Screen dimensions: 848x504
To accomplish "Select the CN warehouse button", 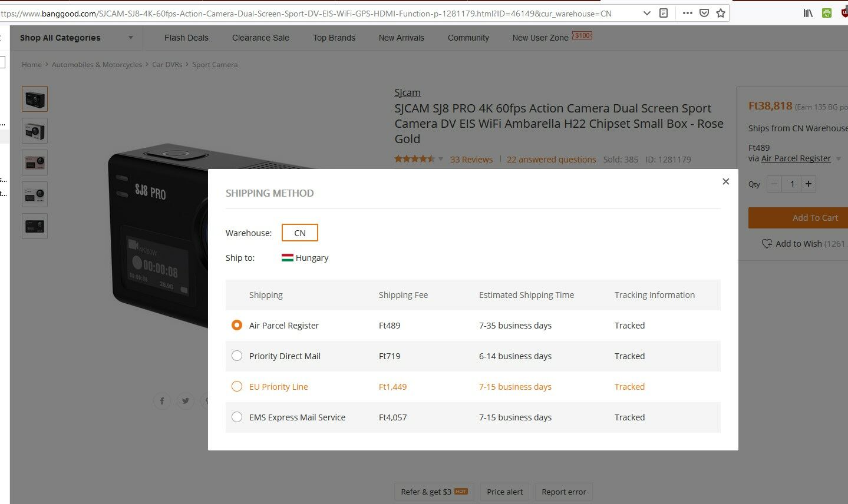I will tap(300, 233).
